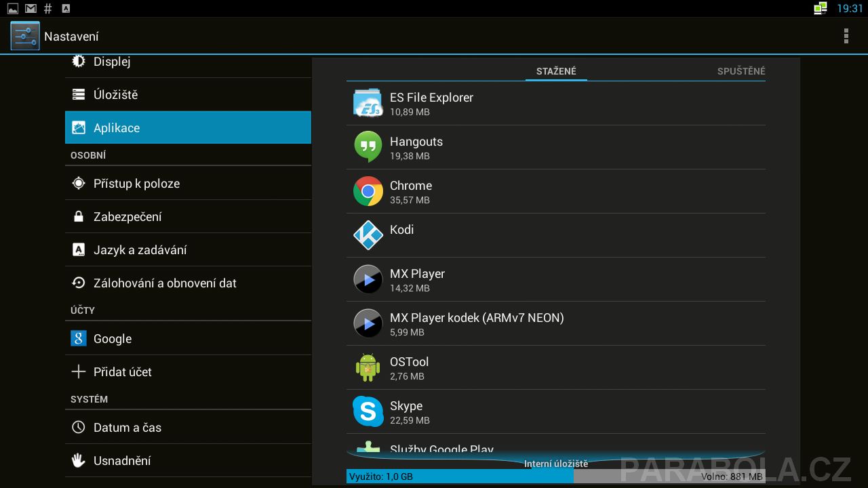
Task: Open the ES File Explorer app icon
Action: [368, 103]
